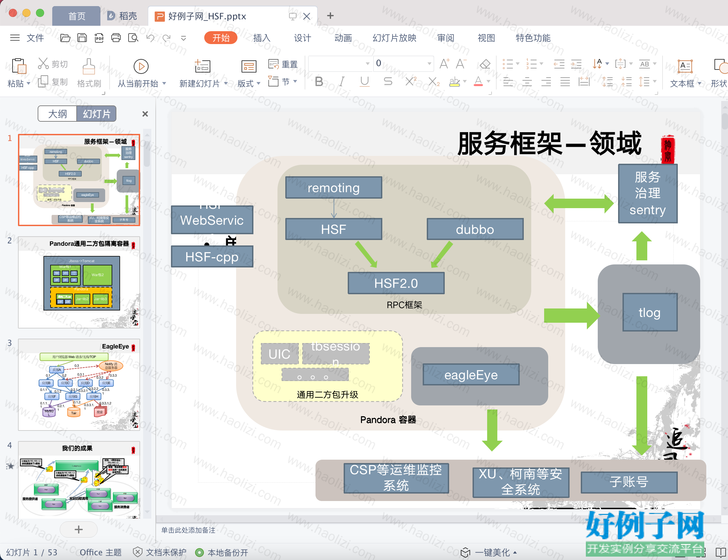Image resolution: width=728 pixels, height=560 pixels.
Task: Open the font size dropdown
Action: (x=429, y=63)
